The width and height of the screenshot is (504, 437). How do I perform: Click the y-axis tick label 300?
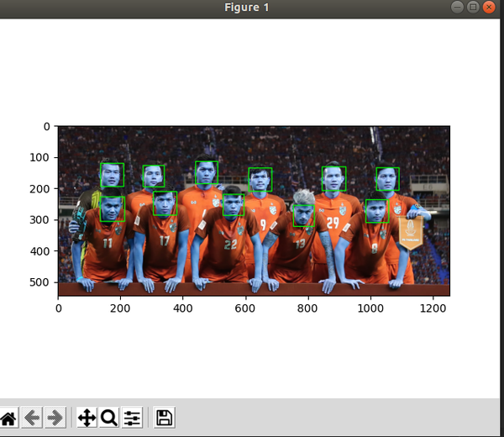coord(39,220)
